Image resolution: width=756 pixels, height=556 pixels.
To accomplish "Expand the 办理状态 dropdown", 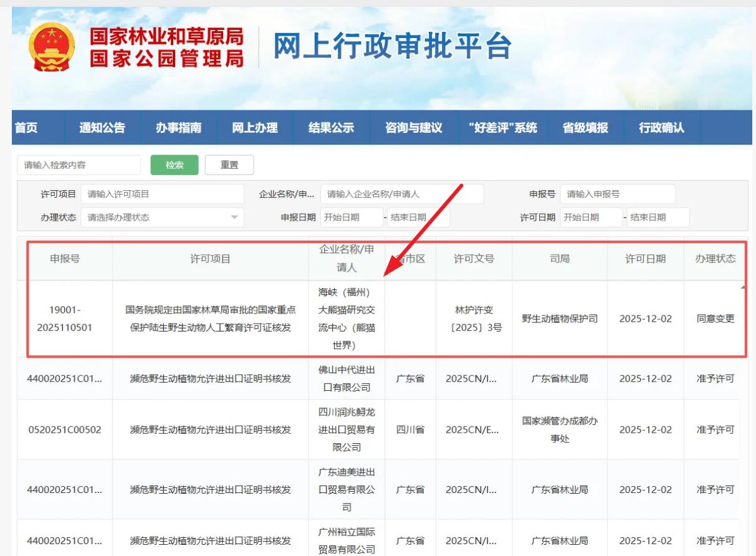I will tap(162, 218).
